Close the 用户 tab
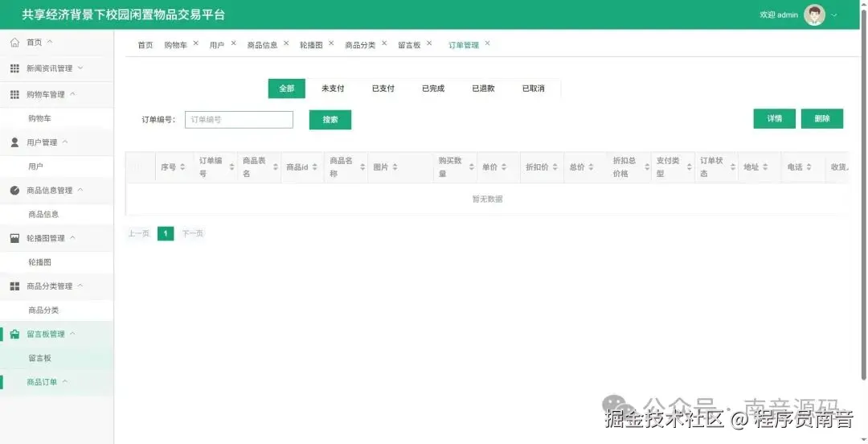Screen dimensions: 868x444 pyautogui.click(x=233, y=43)
